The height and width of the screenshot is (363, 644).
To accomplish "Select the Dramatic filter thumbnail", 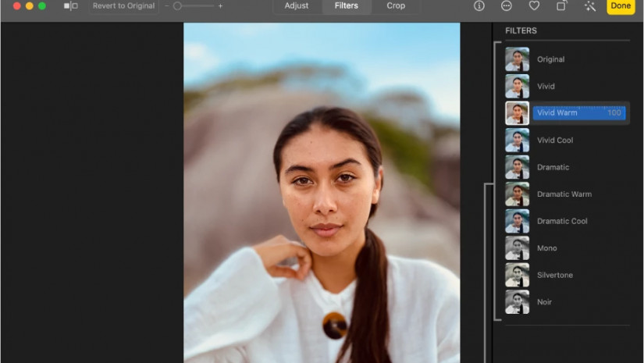I will pos(517,167).
